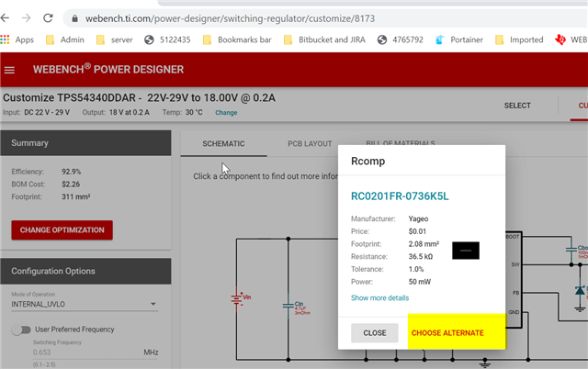Go to the SELECT step
This screenshot has height=369, width=588.
517,106
